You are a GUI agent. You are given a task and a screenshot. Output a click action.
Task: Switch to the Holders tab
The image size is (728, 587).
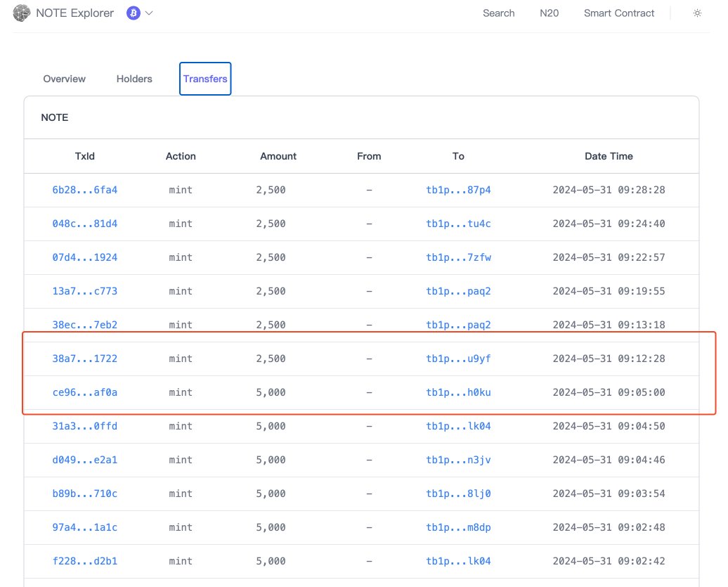coord(134,79)
